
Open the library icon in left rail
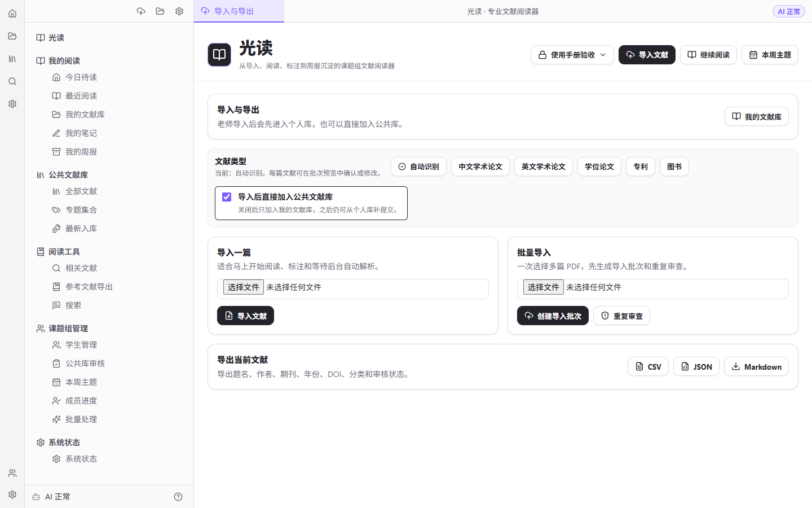tap(12, 59)
